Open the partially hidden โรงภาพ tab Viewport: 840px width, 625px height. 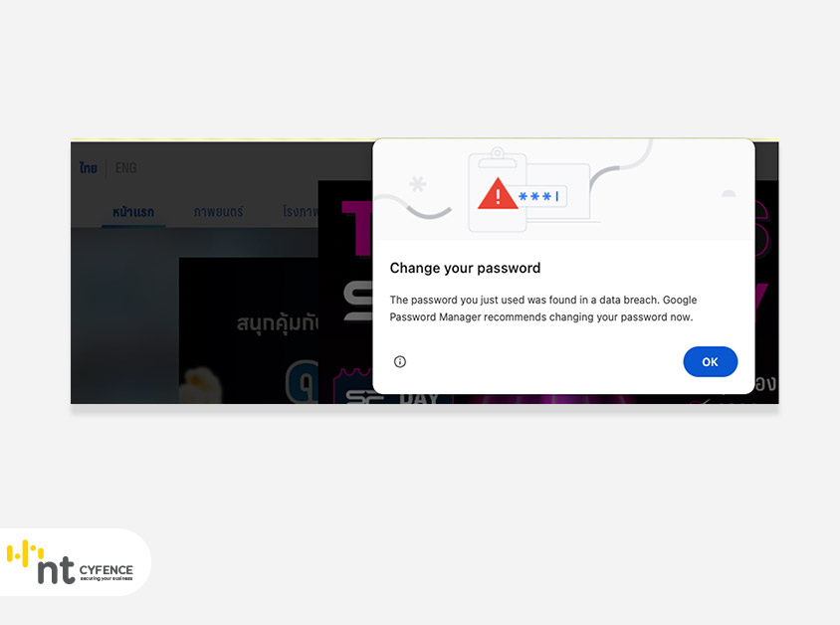tap(300, 212)
